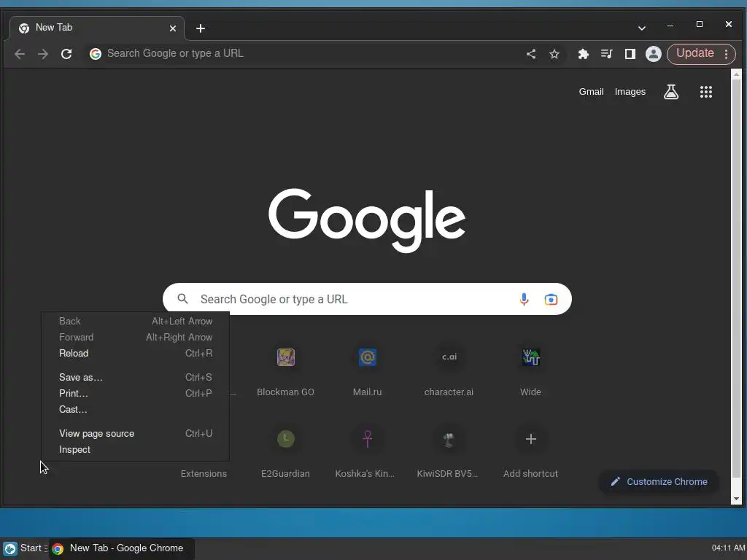Image resolution: width=747 pixels, height=560 pixels.
Task: Open Chrome's three-dot menu
Action: tap(726, 54)
